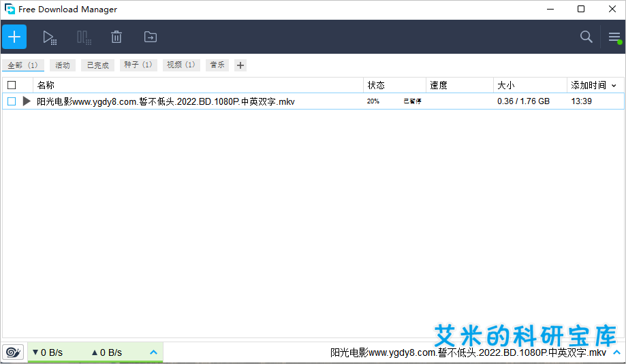The height and width of the screenshot is (364, 626).
Task: Toggle sort arrow on 添加时间 column
Action: [614, 85]
